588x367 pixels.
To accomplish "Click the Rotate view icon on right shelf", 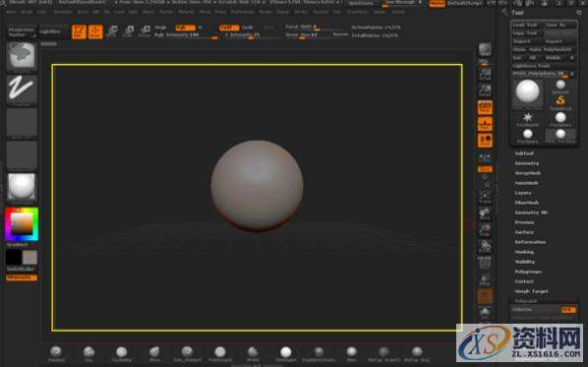I will 485,247.
